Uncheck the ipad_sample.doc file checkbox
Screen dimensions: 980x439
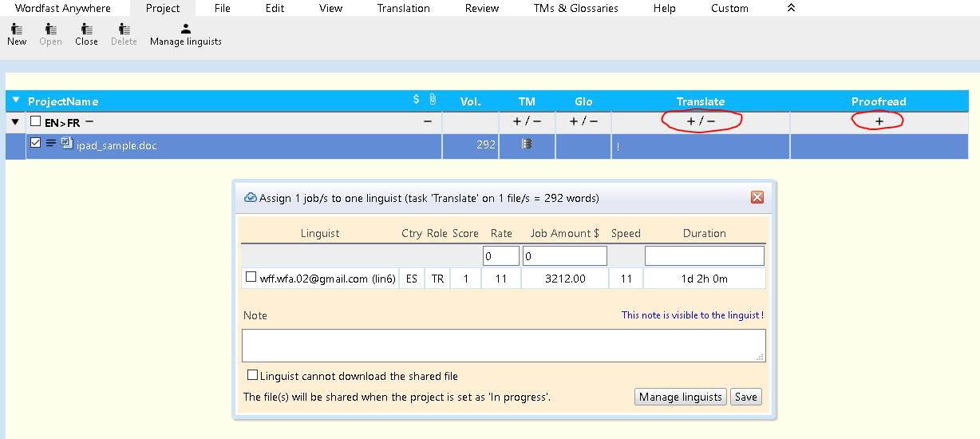pos(35,144)
